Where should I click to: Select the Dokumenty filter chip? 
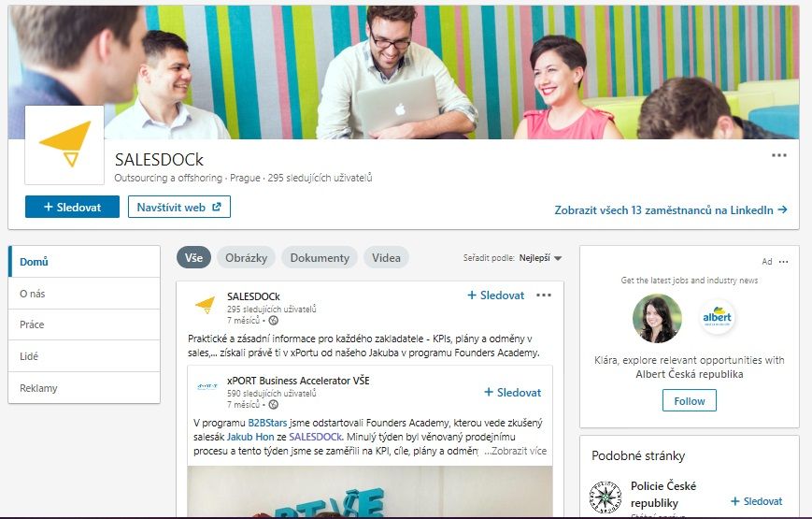pos(320,258)
